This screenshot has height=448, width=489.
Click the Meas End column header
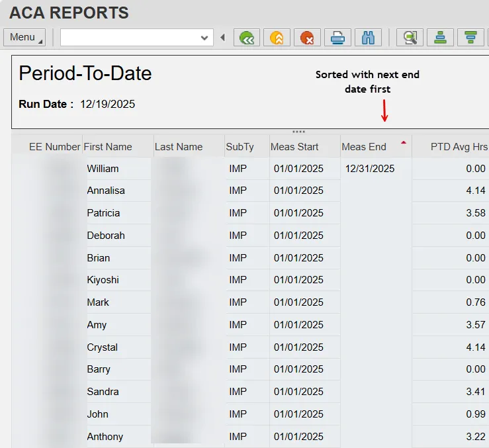tap(364, 147)
